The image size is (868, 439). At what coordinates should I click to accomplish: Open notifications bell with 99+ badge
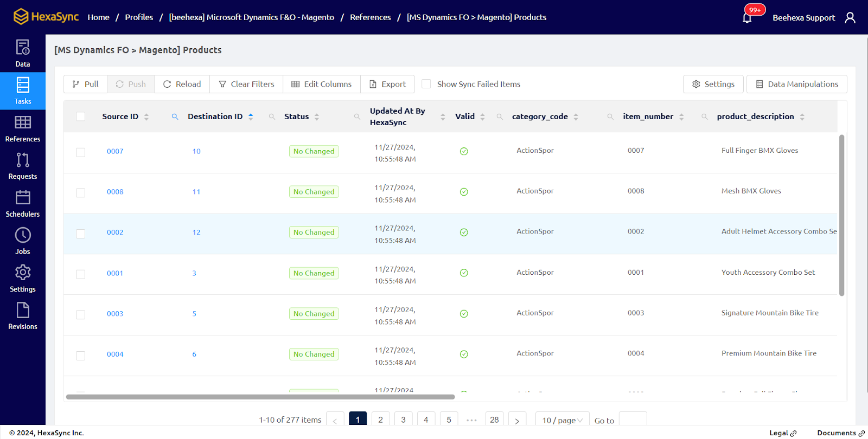point(748,17)
